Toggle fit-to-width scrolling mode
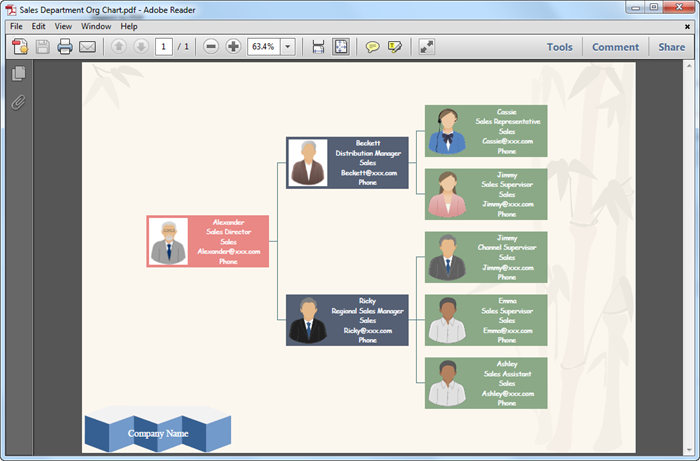Screen dimensions: 700x461 318,46
